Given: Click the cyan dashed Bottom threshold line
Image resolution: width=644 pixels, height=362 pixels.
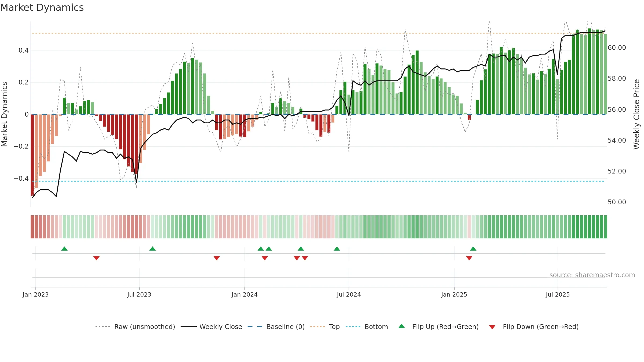Looking at the screenshot, I should [x=318, y=181].
